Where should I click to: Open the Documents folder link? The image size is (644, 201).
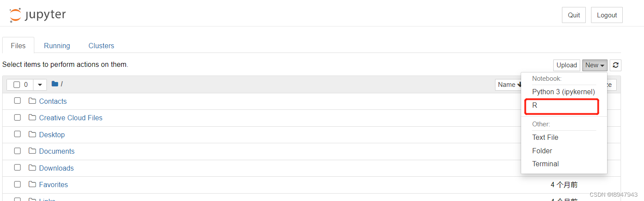[x=57, y=151]
